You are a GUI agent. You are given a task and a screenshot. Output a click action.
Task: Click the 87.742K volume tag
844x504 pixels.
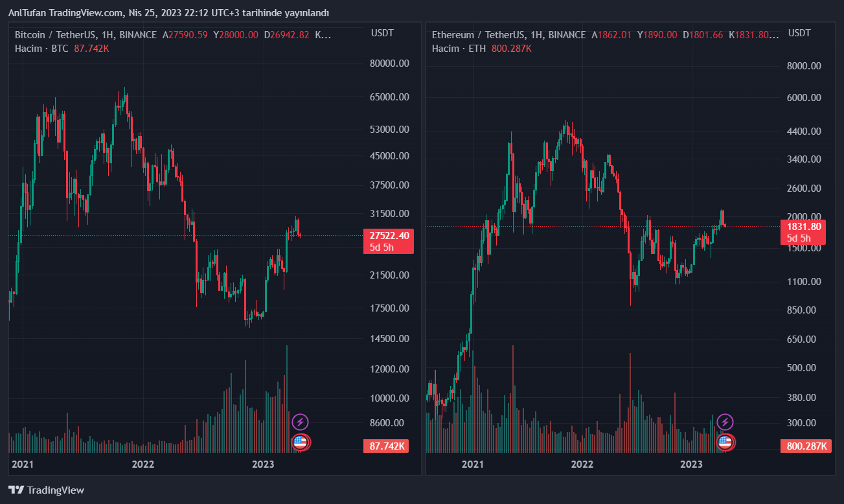pyautogui.click(x=387, y=446)
